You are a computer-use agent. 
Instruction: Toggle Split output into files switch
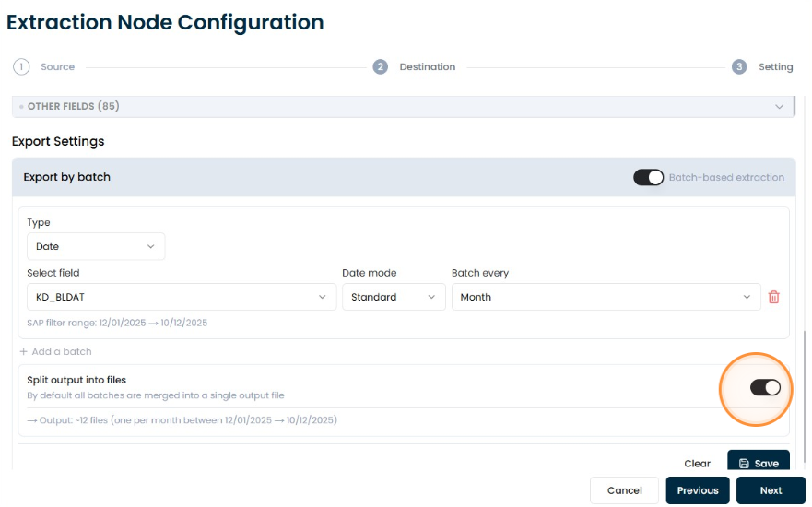click(765, 387)
